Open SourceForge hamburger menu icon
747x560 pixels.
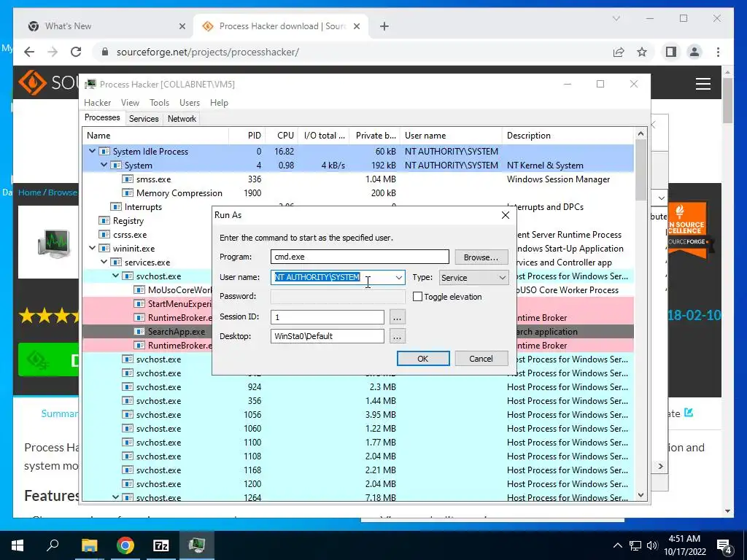703,84
